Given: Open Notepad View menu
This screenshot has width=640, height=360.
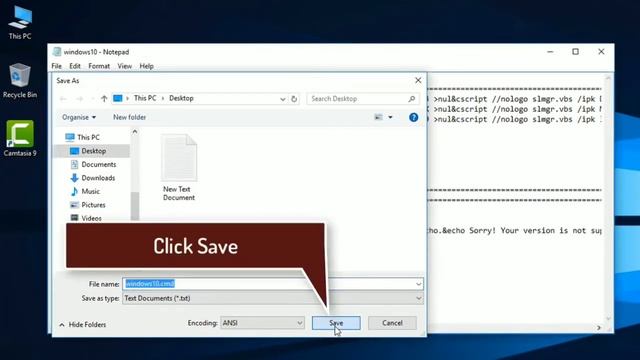Looking at the screenshot, I should click(x=124, y=66).
